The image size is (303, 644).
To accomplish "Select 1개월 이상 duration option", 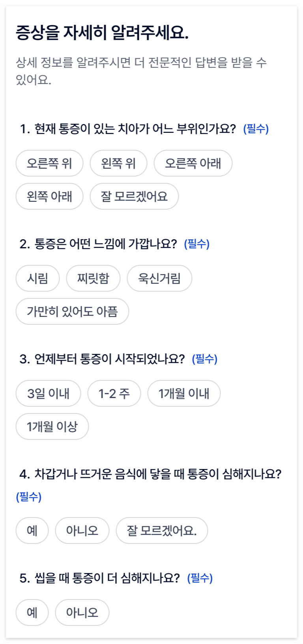I will (52, 426).
